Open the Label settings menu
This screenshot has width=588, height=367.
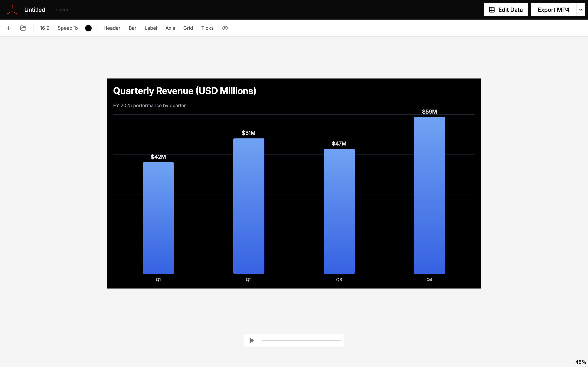pyautogui.click(x=151, y=28)
